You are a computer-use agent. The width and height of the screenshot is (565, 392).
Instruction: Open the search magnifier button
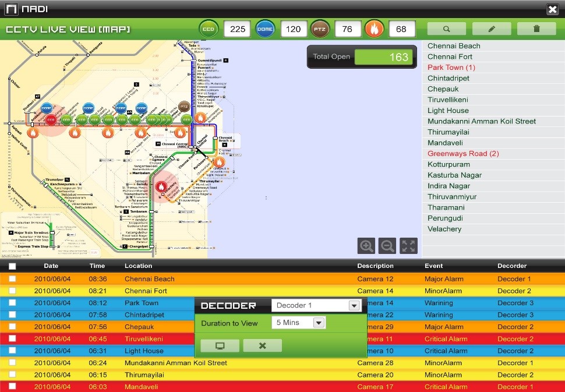pyautogui.click(x=446, y=29)
